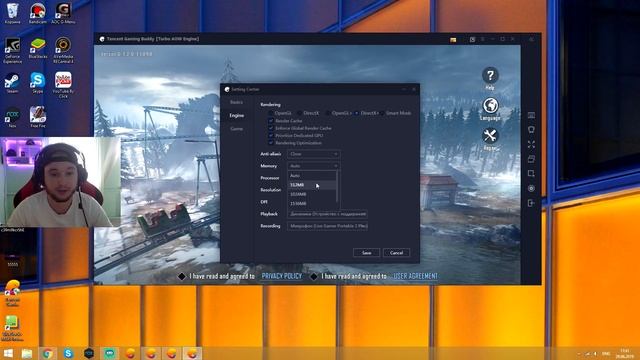Toggle Rendering Optimization checkbox

pos(271,143)
